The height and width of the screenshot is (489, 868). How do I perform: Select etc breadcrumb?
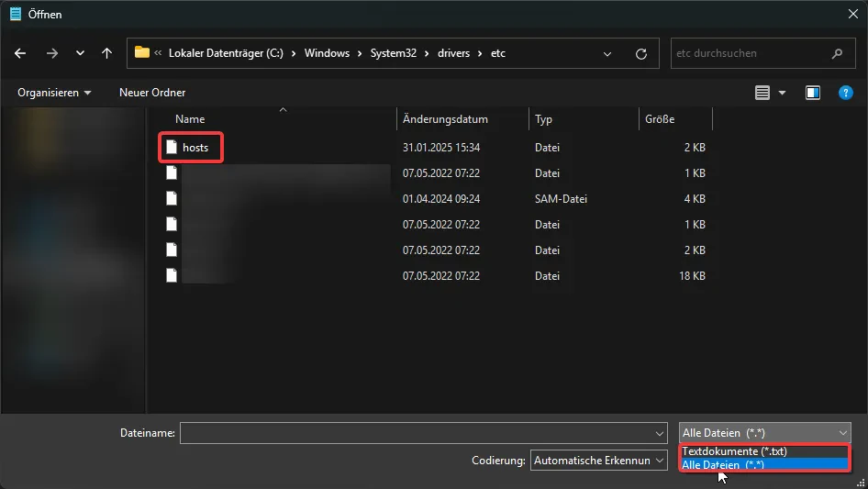coord(497,53)
